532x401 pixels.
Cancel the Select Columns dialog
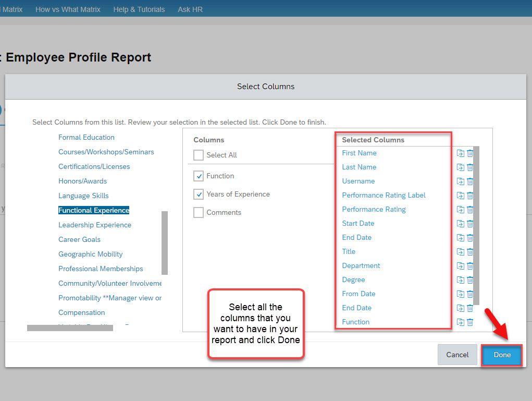457,355
